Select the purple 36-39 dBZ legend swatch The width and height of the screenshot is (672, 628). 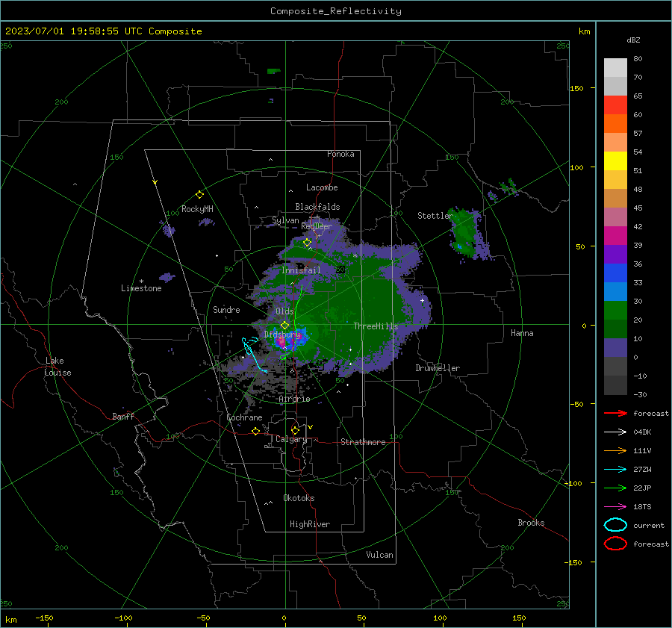[x=615, y=255]
